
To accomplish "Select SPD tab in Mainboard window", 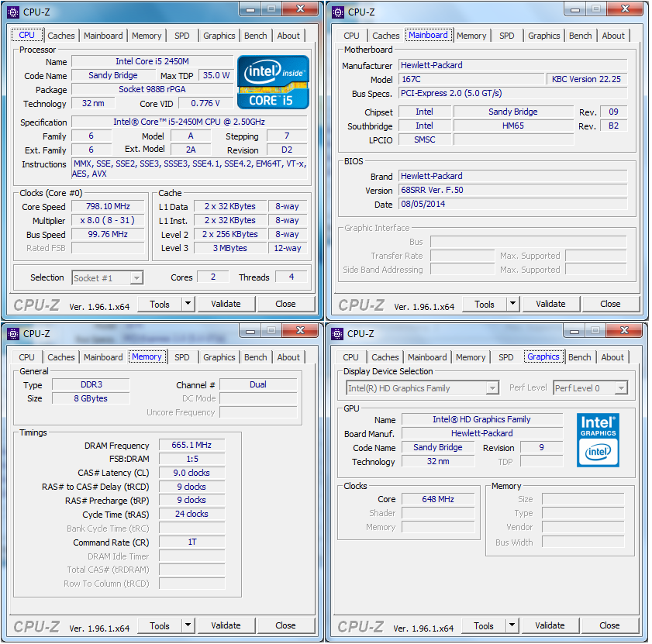I will tap(506, 36).
